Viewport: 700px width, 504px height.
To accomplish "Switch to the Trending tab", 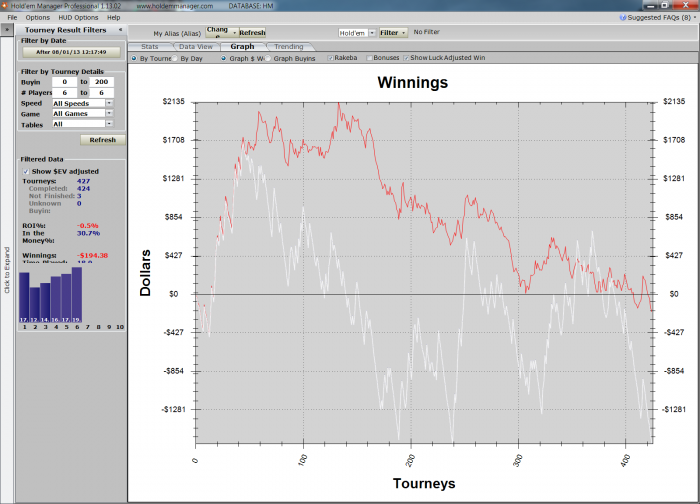I will click(289, 46).
